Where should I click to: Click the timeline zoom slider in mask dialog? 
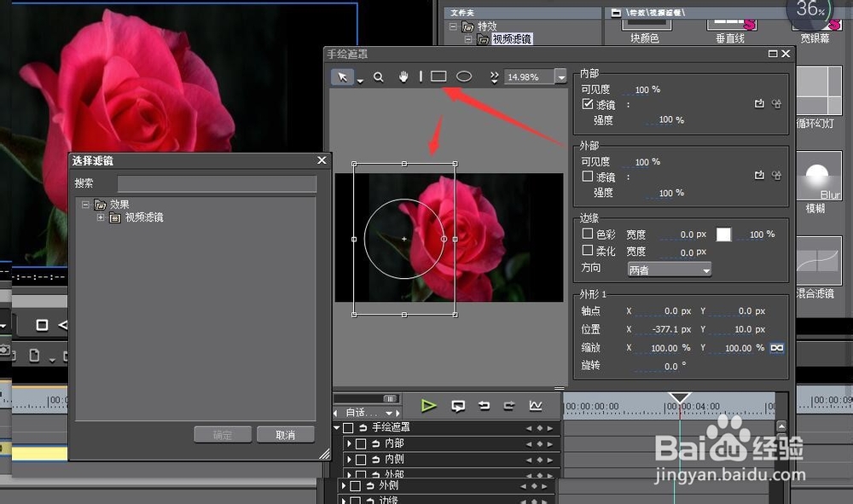pyautogui.click(x=390, y=398)
